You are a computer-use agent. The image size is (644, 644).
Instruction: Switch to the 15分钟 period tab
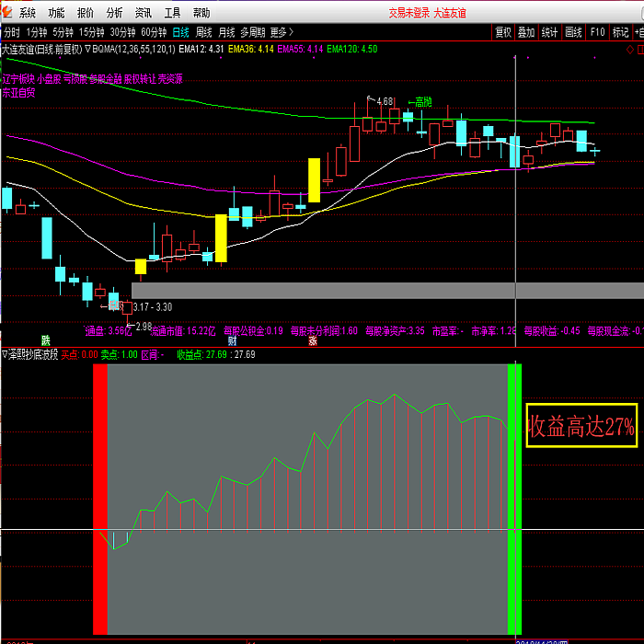91,32
